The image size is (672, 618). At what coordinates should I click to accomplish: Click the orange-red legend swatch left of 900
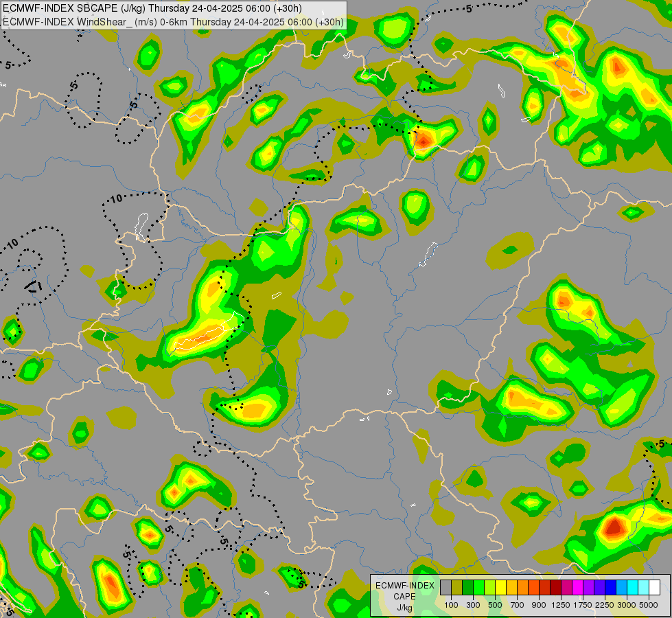[534, 587]
